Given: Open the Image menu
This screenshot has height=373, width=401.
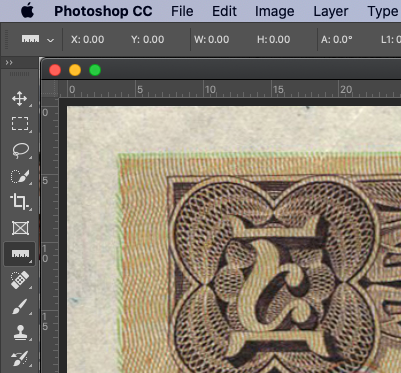Looking at the screenshot, I should 274,12.
